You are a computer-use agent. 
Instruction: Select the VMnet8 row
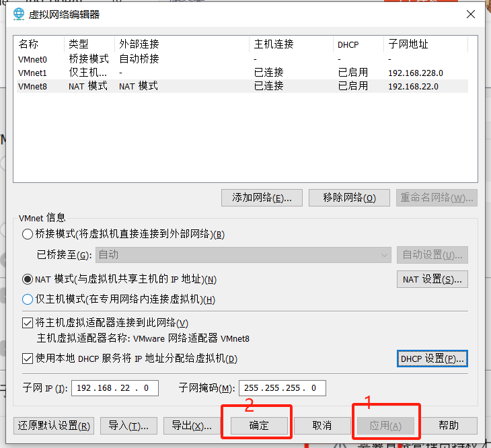tap(242, 86)
